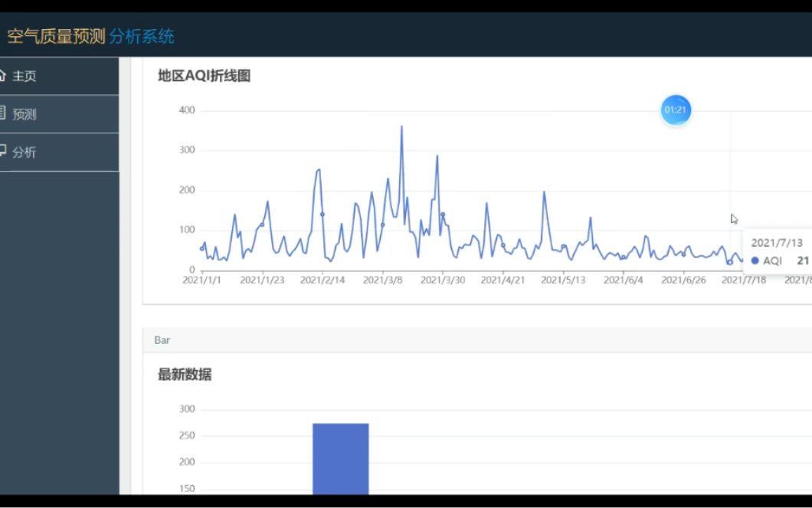Select the home icon beside 主页
The width and height of the screenshot is (812, 508).
point(5,76)
